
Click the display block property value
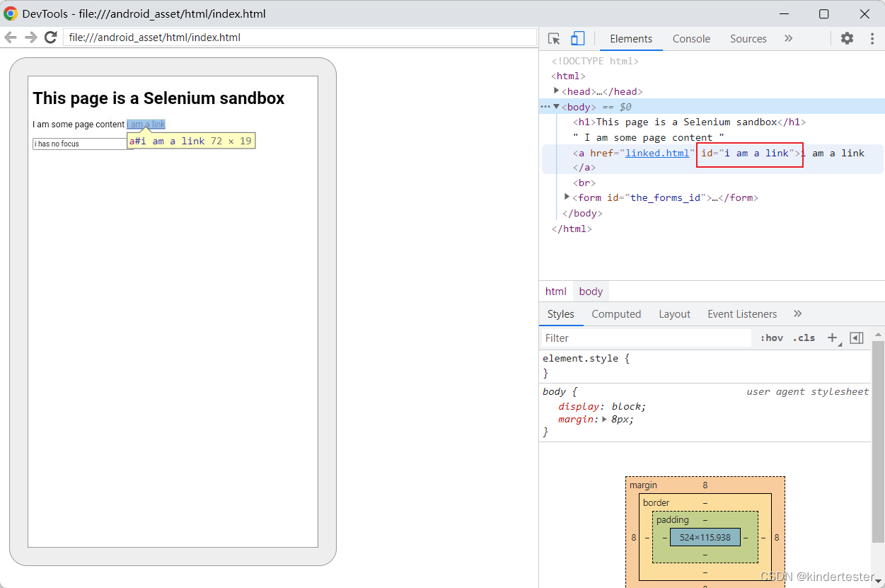pyautogui.click(x=627, y=406)
